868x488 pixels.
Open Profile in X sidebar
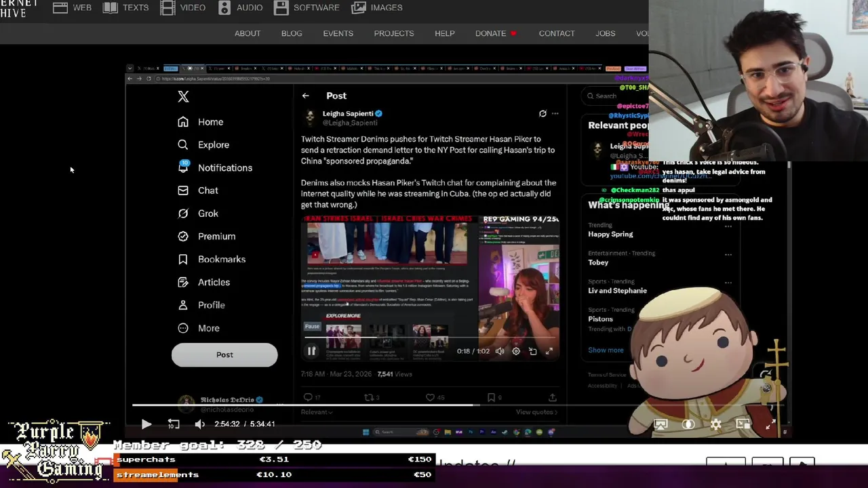point(201,305)
